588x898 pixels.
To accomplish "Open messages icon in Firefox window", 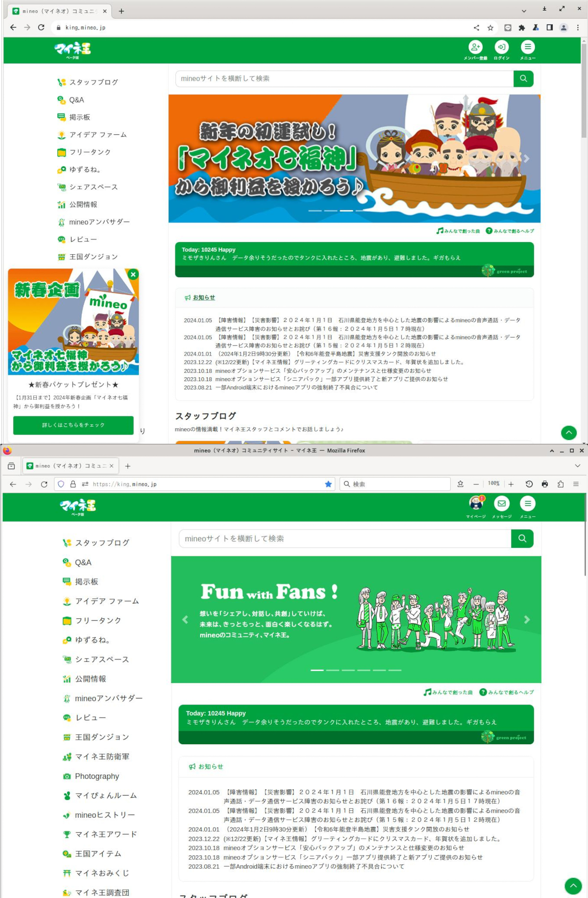I will coord(502,503).
